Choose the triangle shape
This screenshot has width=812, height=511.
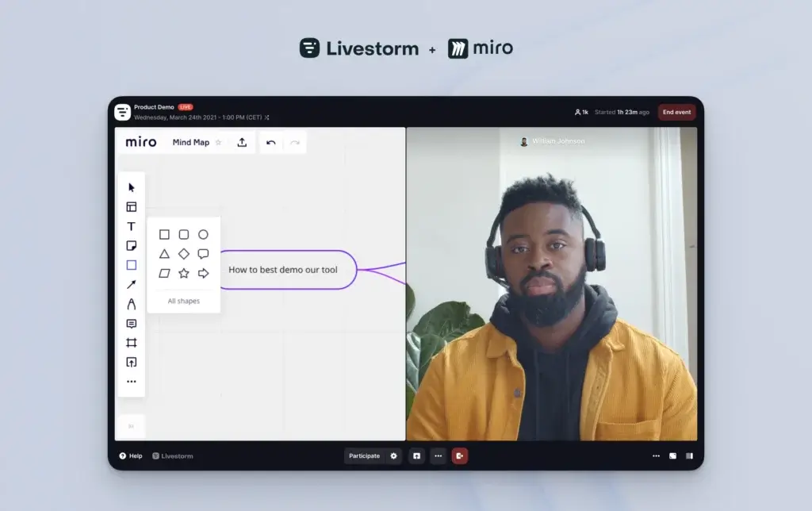164,254
